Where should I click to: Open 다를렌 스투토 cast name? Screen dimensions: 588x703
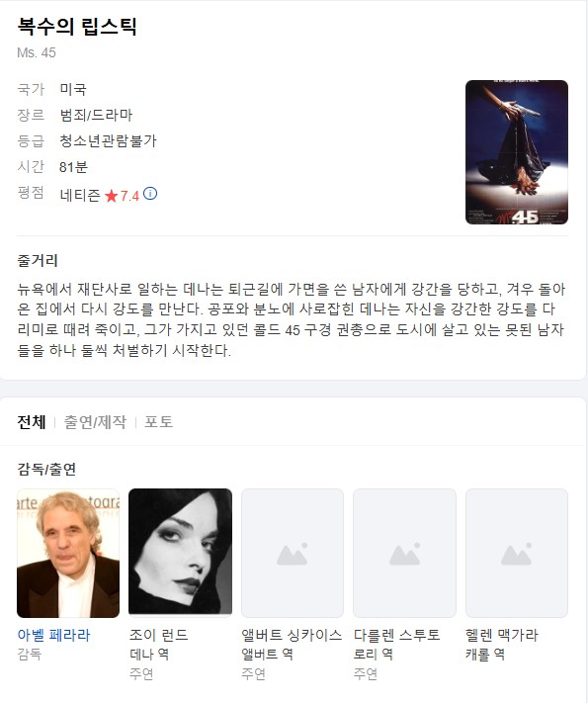(x=396, y=635)
